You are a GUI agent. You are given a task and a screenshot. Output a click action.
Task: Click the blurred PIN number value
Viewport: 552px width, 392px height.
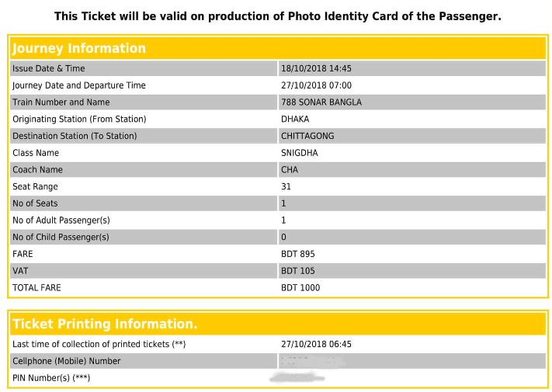(297, 377)
